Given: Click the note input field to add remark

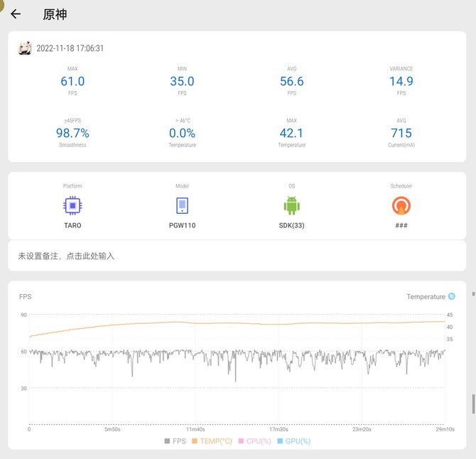Looking at the screenshot, I should point(66,256).
